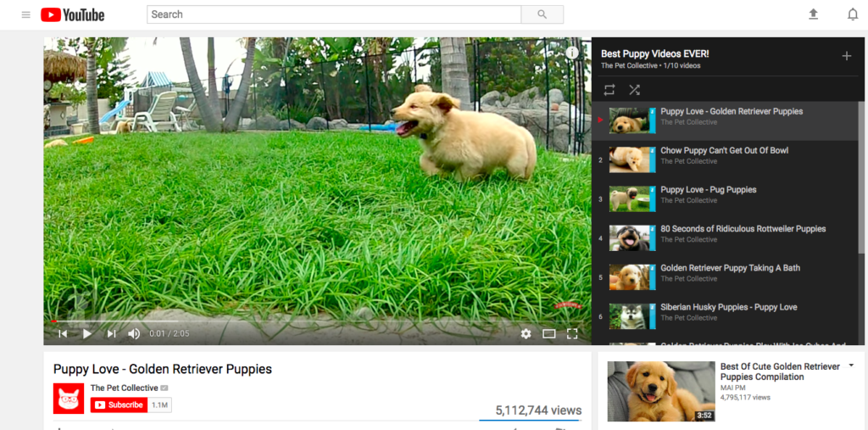868x430 pixels.
Task: Show video info card icon
Action: [x=572, y=53]
